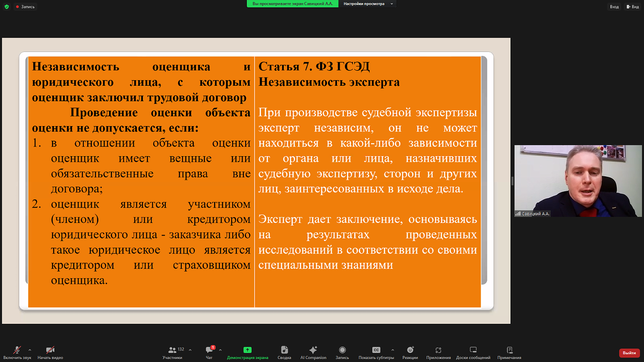644x362 pixels.
Task: Open the subtitles settings chevron
Action: (392, 349)
